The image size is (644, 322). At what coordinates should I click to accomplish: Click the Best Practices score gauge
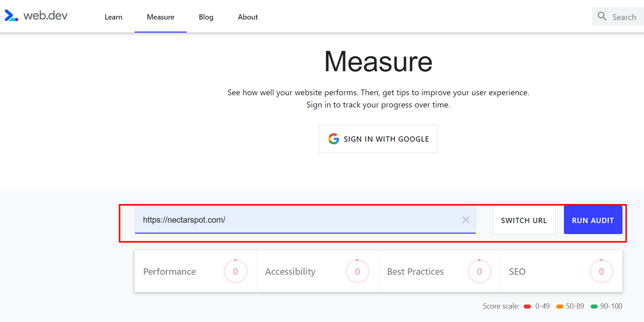479,272
